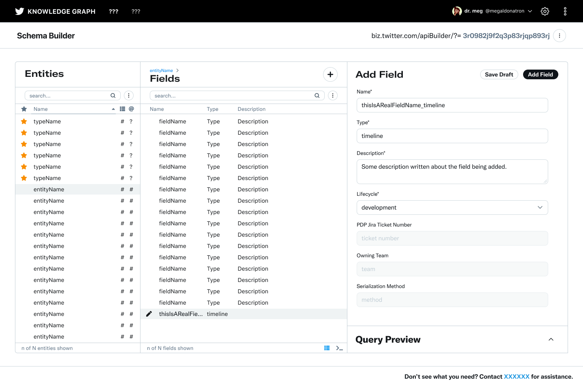The image size is (583, 392).
Task: Toggle the favorites star column header
Action: coord(24,109)
